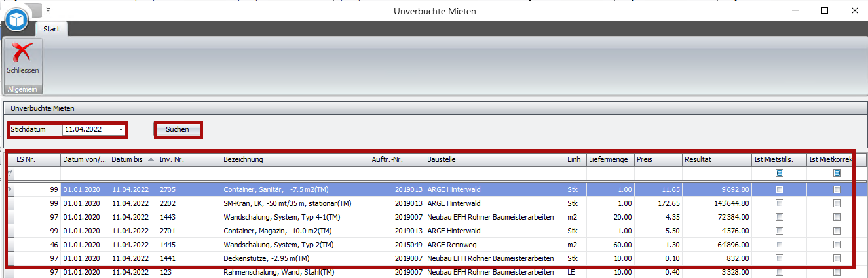This screenshot has height=278, width=868.
Task: Check Ist Mietkorrek for Container, Sanitär row
Action: coord(837,189)
